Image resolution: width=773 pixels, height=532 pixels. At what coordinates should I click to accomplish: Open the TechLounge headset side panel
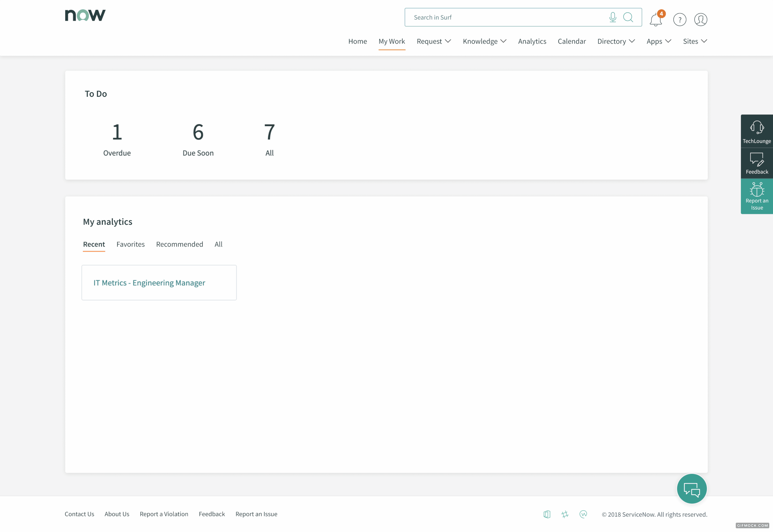click(x=756, y=131)
